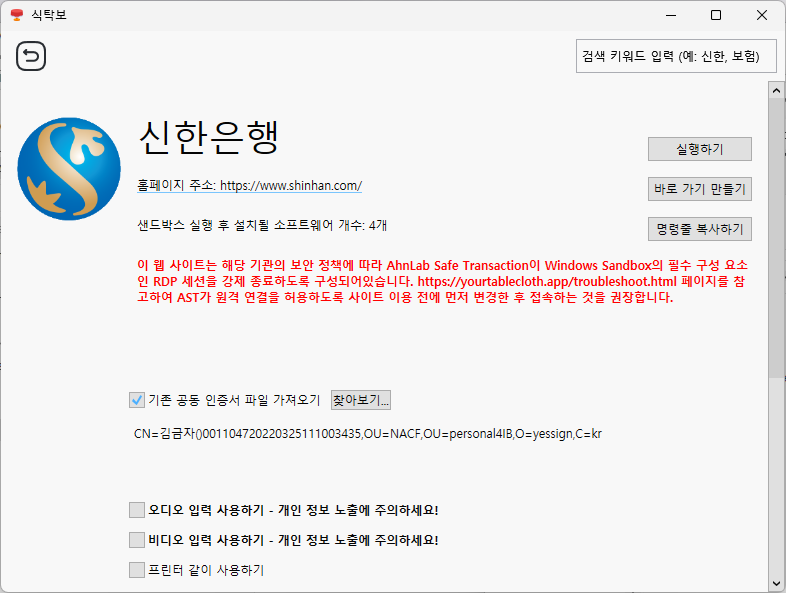Click the scrollbar up arrow

pos(776,91)
